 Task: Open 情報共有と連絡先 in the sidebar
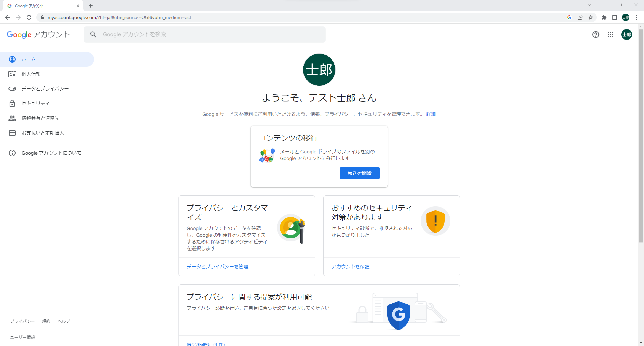[x=47, y=118]
